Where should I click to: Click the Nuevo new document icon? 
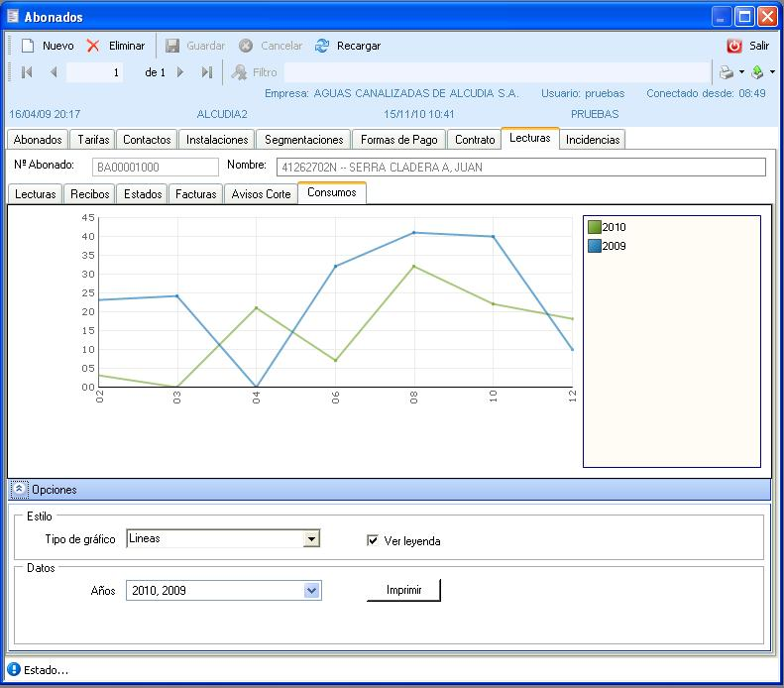tap(28, 46)
